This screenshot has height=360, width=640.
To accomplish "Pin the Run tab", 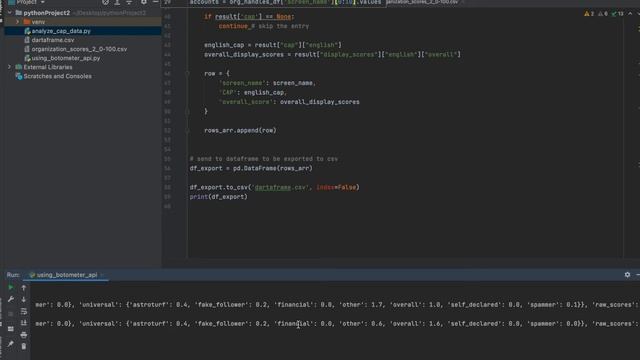I will click(x=11, y=344).
